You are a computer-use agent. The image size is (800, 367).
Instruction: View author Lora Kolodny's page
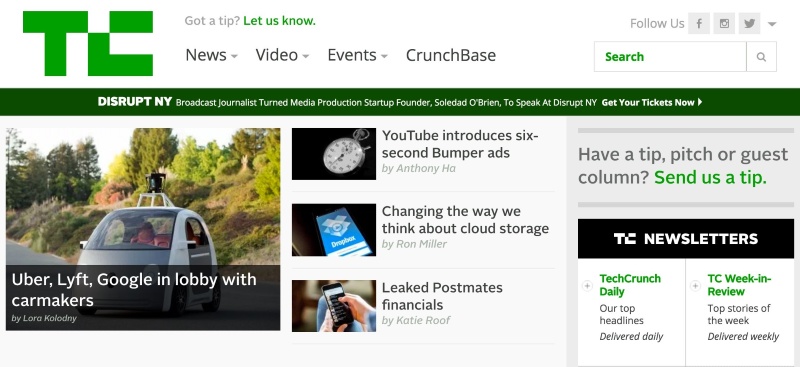click(x=44, y=319)
